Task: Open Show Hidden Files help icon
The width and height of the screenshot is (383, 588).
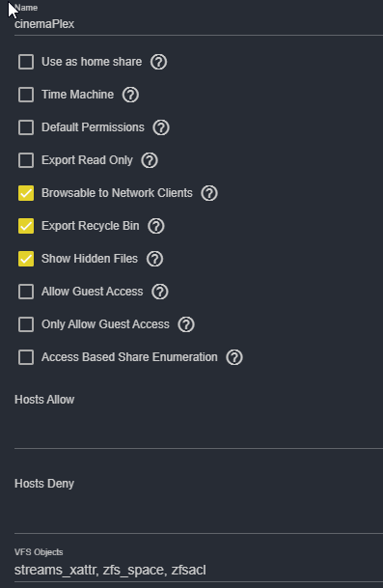Action: point(154,259)
